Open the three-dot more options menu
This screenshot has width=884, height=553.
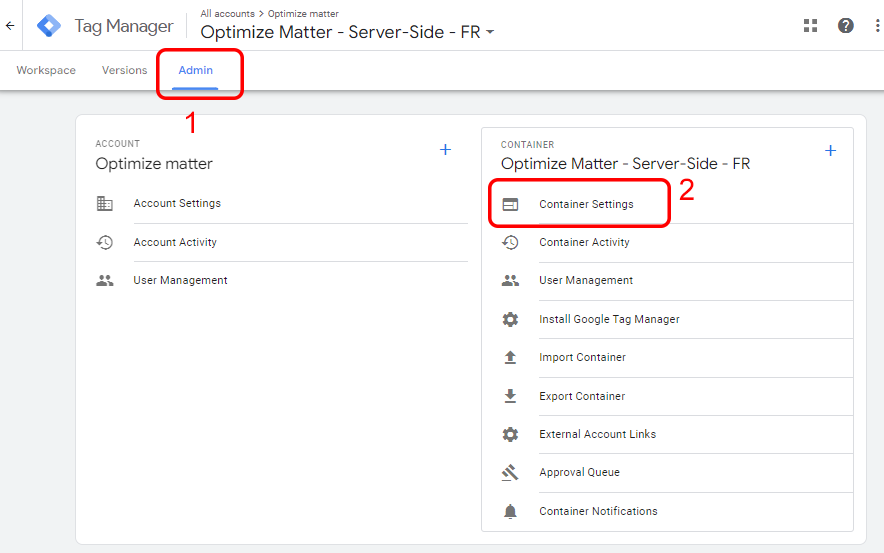tap(877, 25)
